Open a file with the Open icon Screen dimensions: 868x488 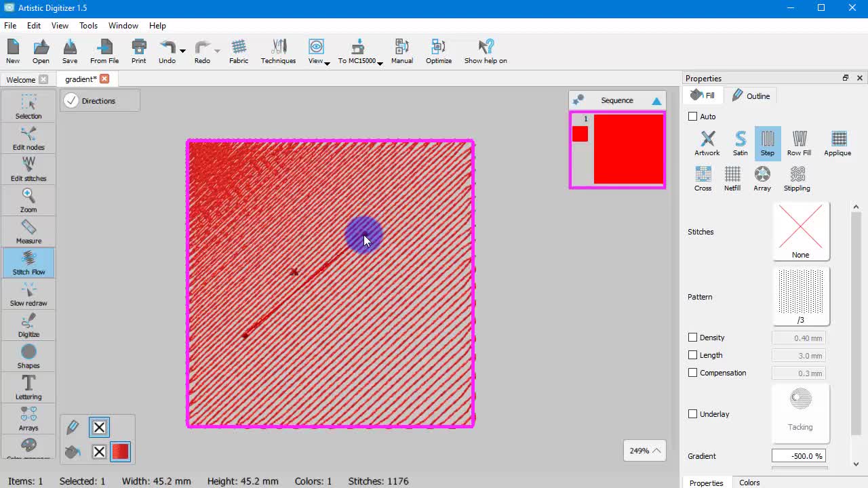(41, 52)
